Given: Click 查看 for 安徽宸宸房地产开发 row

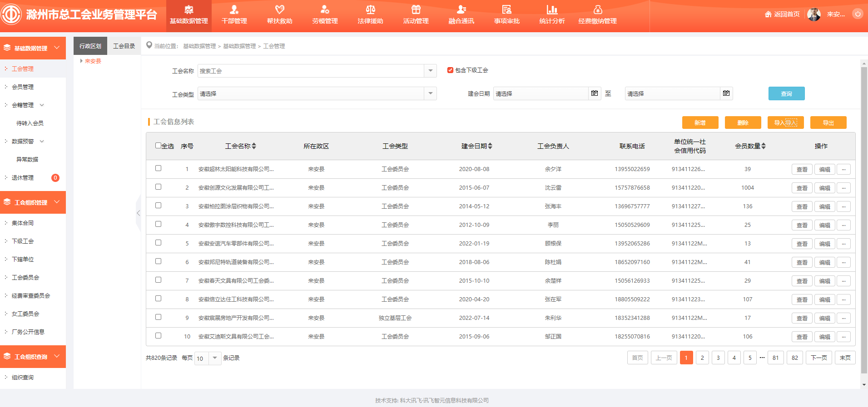Looking at the screenshot, I should [x=802, y=318].
